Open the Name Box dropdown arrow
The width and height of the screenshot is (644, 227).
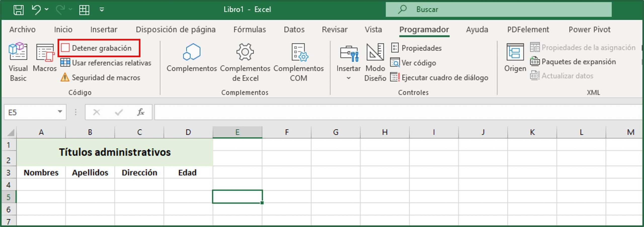pos(59,112)
